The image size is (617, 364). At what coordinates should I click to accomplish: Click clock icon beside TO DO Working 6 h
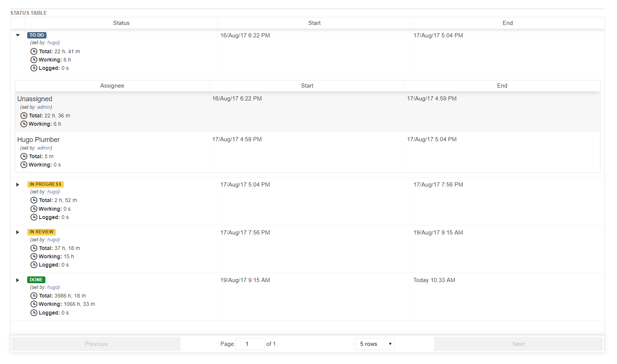coord(34,60)
